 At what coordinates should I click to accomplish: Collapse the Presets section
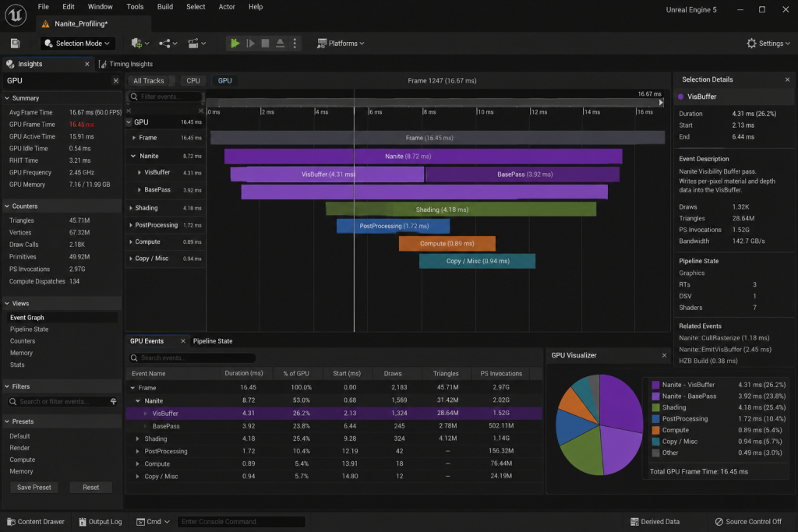coord(7,421)
